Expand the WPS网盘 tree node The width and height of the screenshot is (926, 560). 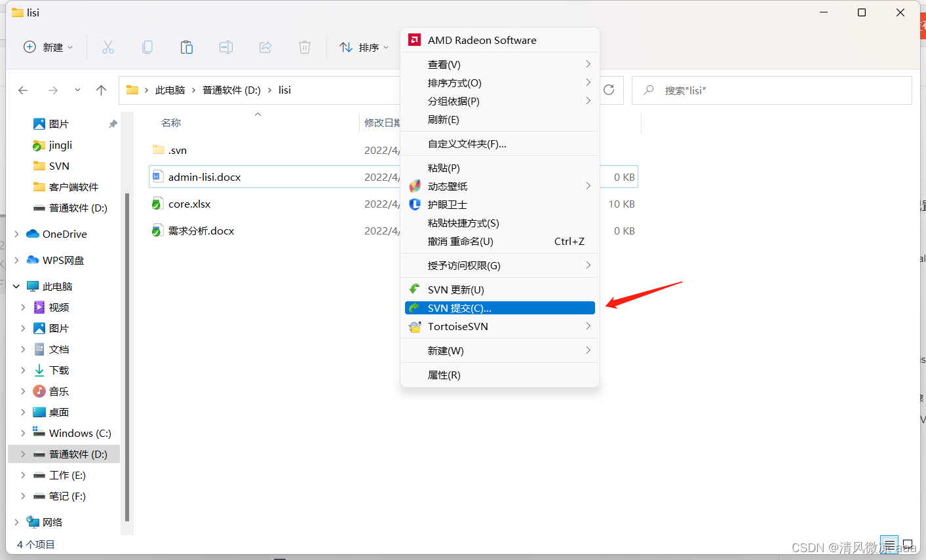tap(16, 260)
